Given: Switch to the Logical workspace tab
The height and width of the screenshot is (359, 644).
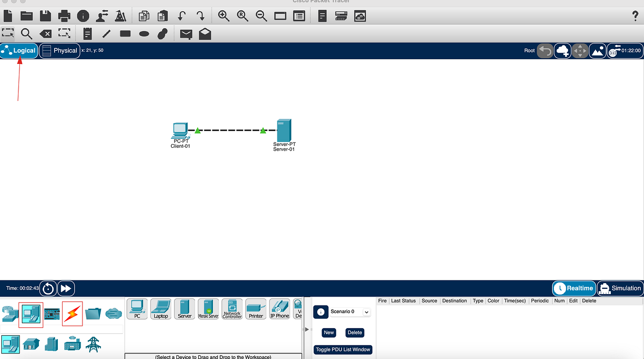Looking at the screenshot, I should pyautogui.click(x=19, y=51).
